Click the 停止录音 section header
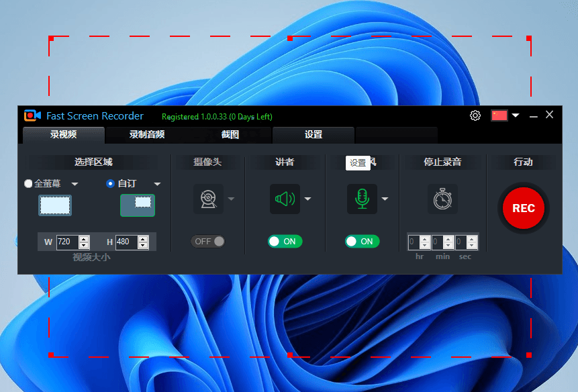 coord(442,162)
